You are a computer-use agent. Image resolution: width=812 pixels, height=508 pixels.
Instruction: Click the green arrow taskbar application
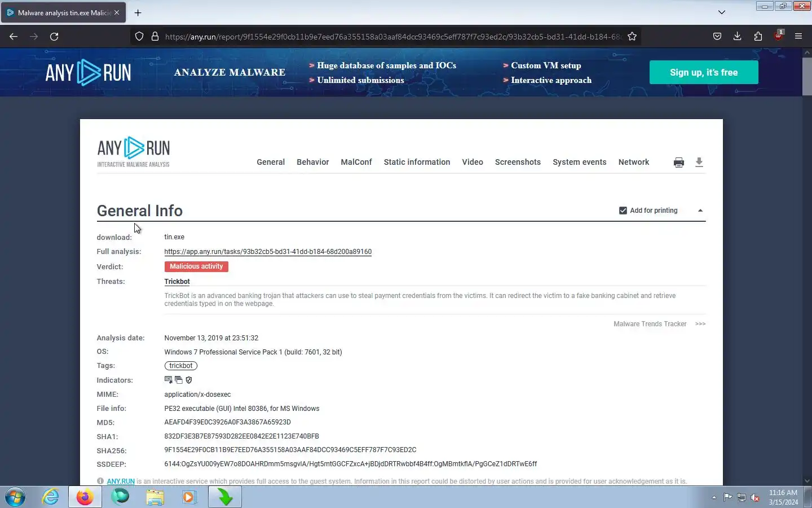pos(225,497)
